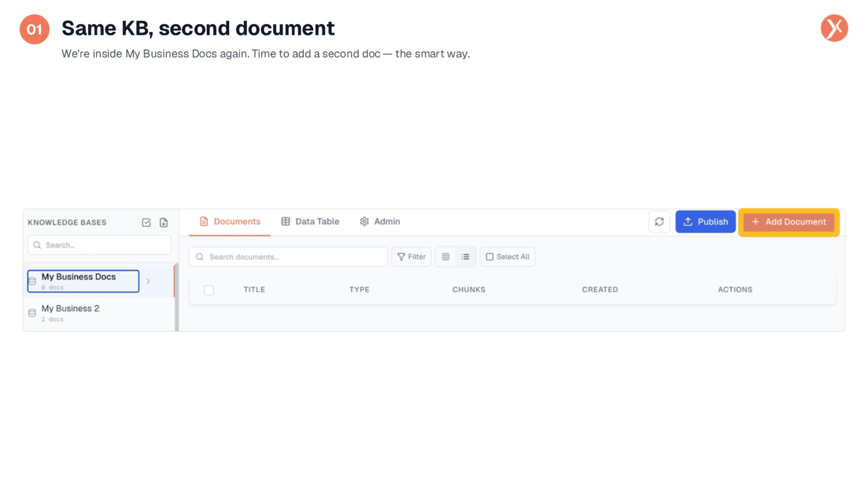868x488 pixels.
Task: Click the refresh icon button
Action: (x=659, y=222)
